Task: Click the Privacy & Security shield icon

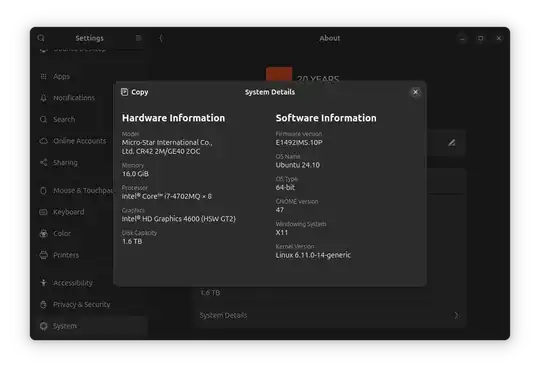Action: tap(43, 304)
